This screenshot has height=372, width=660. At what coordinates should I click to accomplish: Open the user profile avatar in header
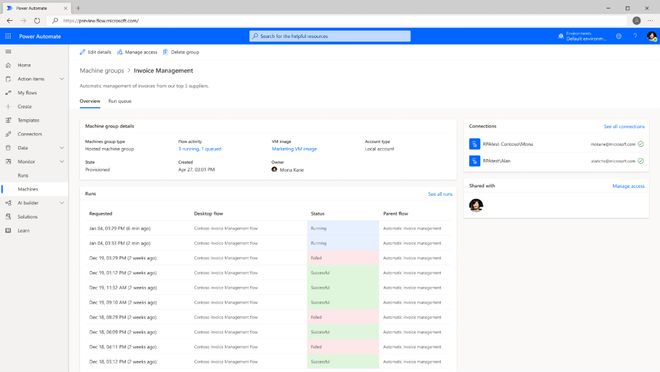coord(652,37)
